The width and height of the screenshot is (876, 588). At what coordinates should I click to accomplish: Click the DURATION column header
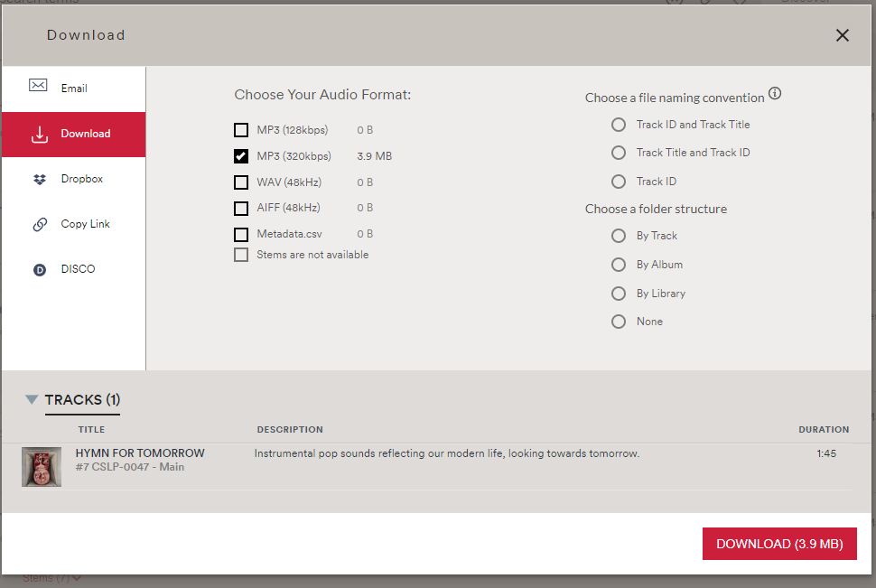point(824,429)
